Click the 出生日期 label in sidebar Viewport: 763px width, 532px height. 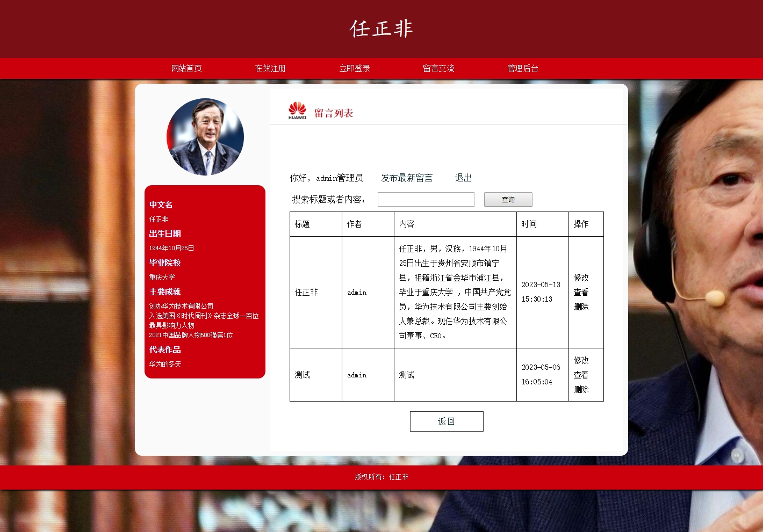(165, 234)
